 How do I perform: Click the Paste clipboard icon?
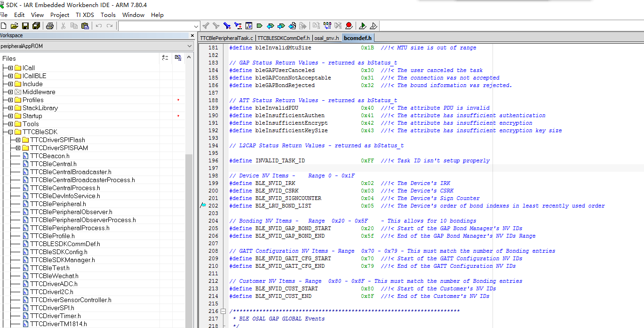(x=85, y=26)
